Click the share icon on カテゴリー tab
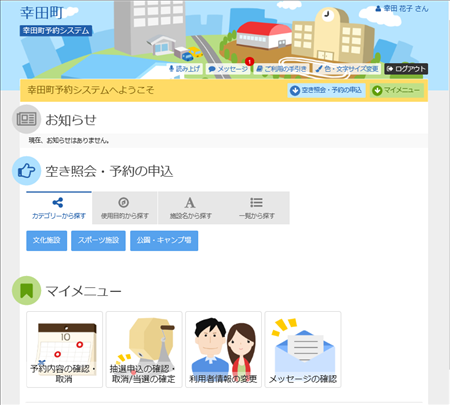Screen dimensions: 450x405 click(58, 202)
